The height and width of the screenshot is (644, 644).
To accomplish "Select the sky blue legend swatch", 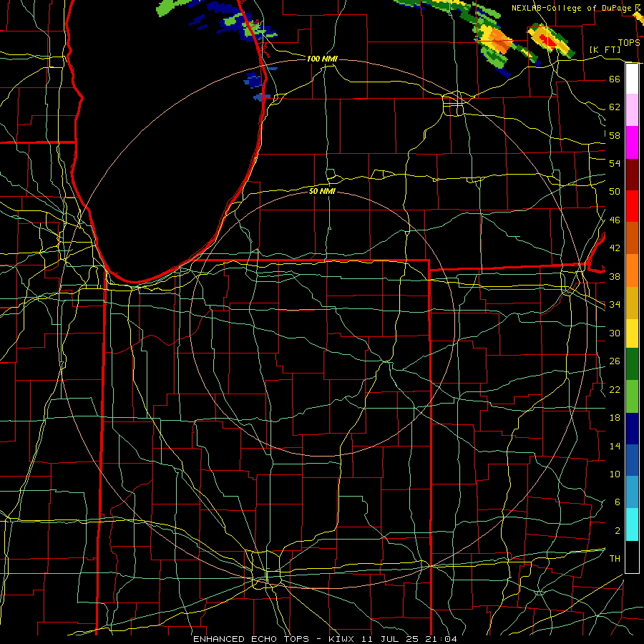I will pyautogui.click(x=632, y=492).
